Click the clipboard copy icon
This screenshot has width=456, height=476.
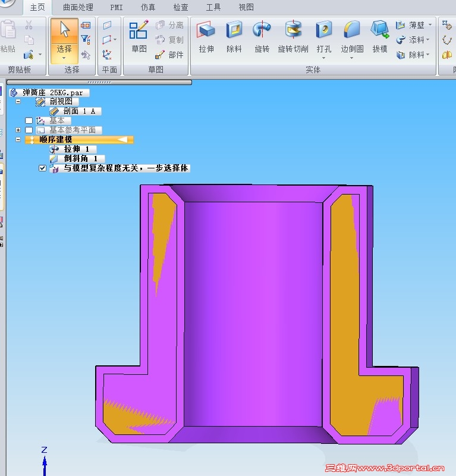coord(29,40)
